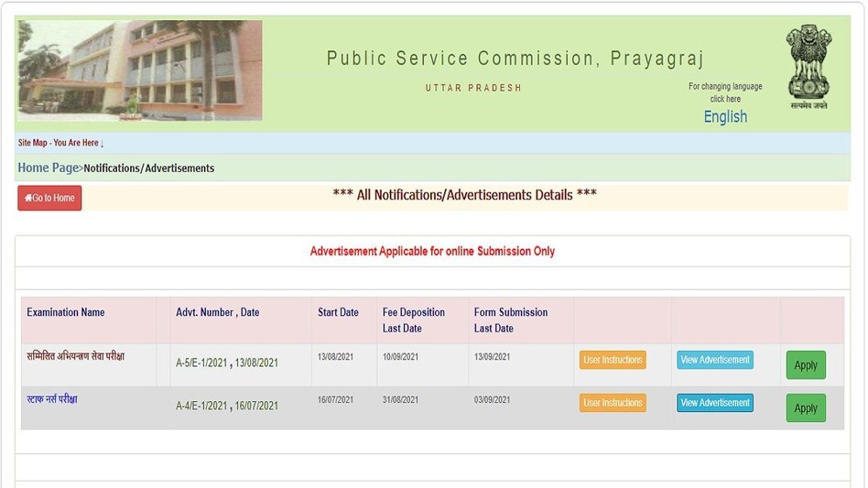Click the All Notifications/Advertisements Details heading
The image size is (868, 488).
point(465,195)
